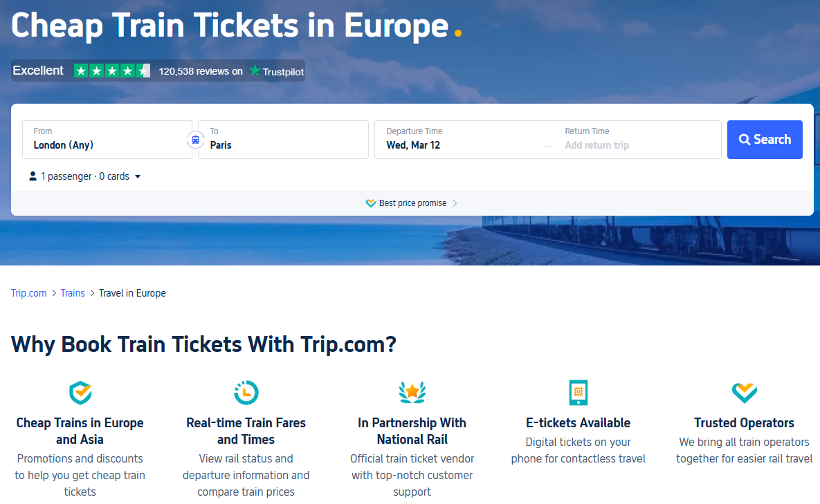
Task: Expand the passenger and cards dropdown
Action: (137, 177)
